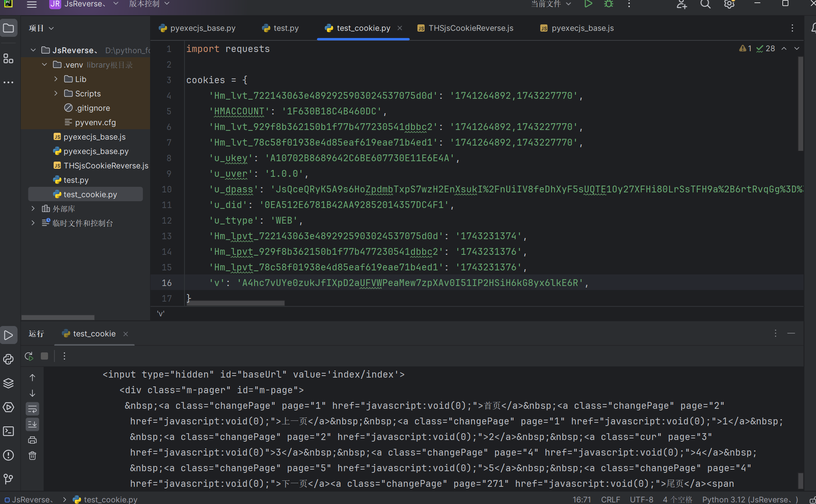Click the UTF-8 encoding status widget

point(641,499)
